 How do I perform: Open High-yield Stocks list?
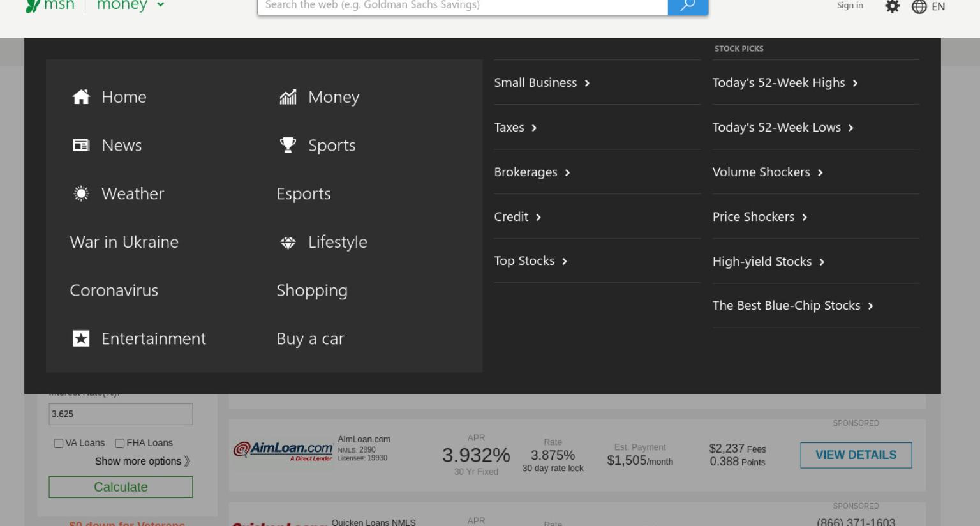pos(768,261)
